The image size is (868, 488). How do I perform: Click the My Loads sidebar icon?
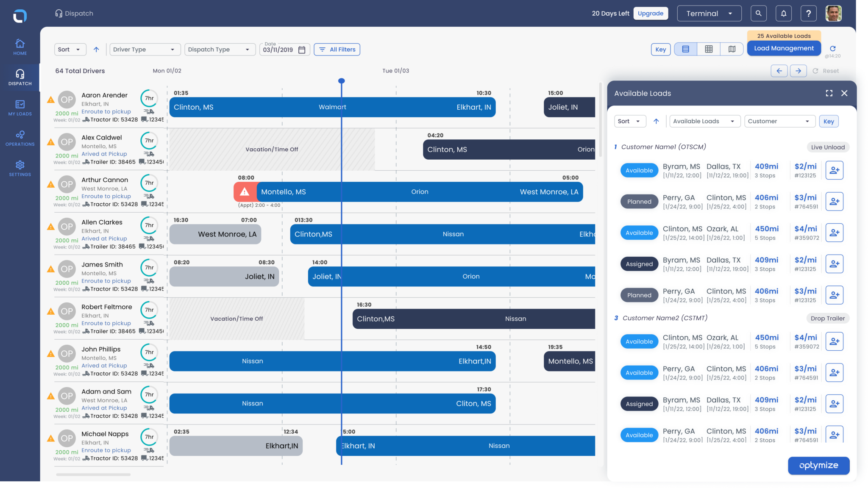[19, 107]
